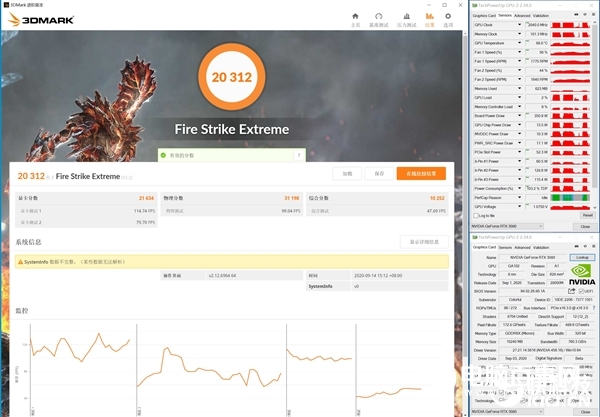Open the Board Power Draw sensor dropdown

(x=520, y=116)
